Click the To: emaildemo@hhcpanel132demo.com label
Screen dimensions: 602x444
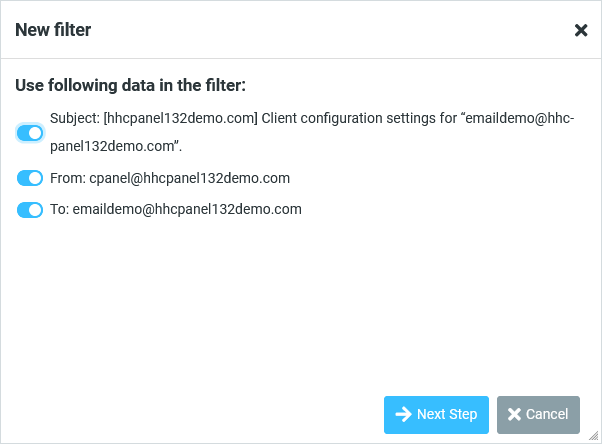coord(173,210)
